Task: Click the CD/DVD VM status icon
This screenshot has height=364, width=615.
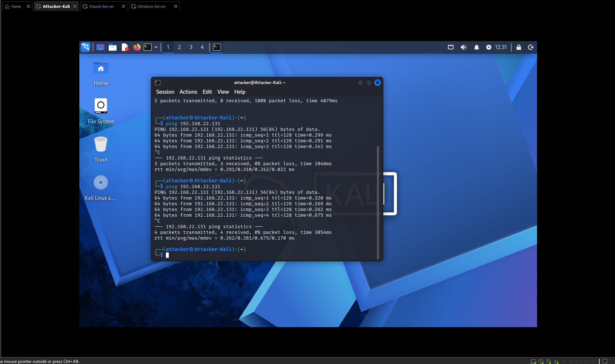Action: click(x=541, y=361)
